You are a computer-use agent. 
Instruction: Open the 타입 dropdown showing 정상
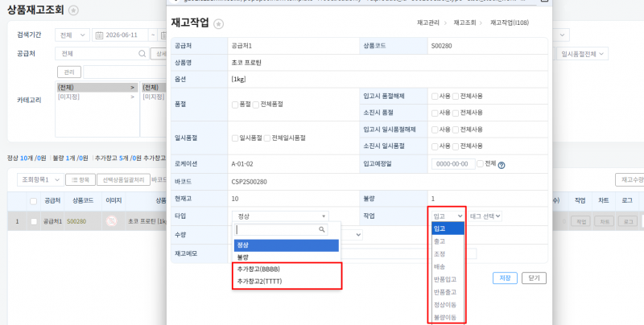tap(280, 216)
